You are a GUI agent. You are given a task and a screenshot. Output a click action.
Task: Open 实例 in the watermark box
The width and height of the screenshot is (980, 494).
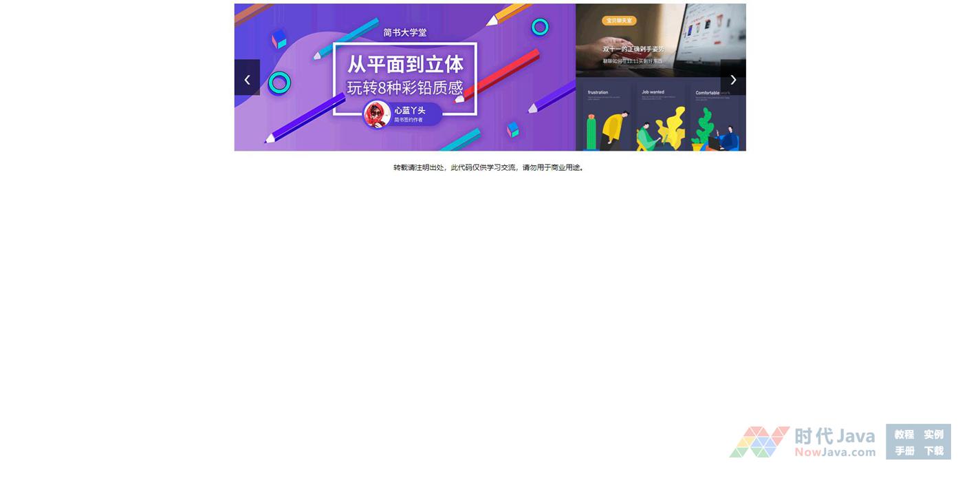click(x=933, y=434)
